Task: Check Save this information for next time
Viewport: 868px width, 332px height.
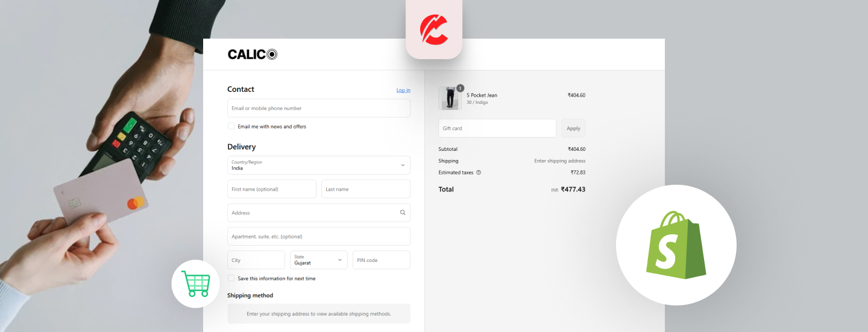Action: [x=231, y=278]
